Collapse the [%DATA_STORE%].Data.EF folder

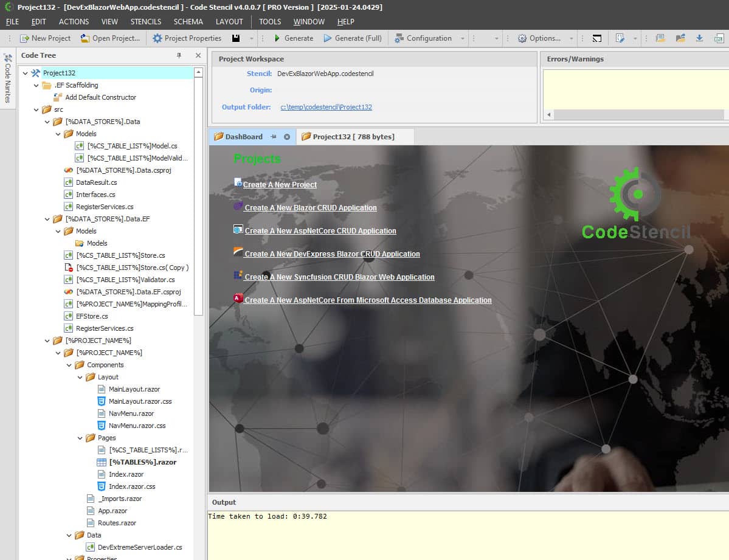[x=47, y=219]
